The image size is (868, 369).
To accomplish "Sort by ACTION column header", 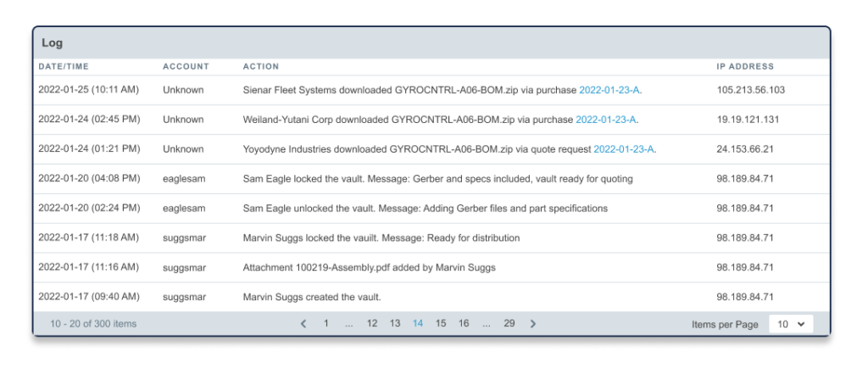I will click(261, 66).
